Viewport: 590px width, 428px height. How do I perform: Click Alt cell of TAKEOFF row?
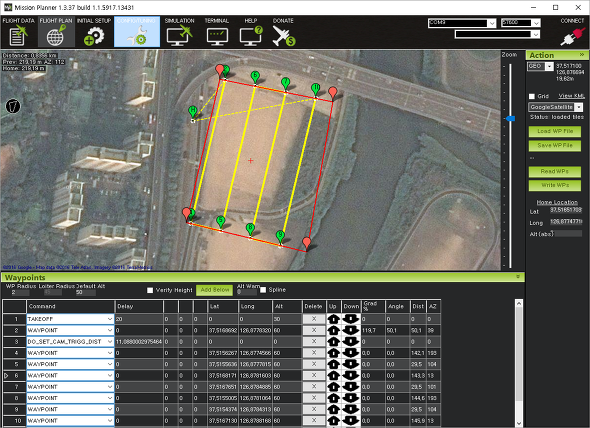point(287,319)
